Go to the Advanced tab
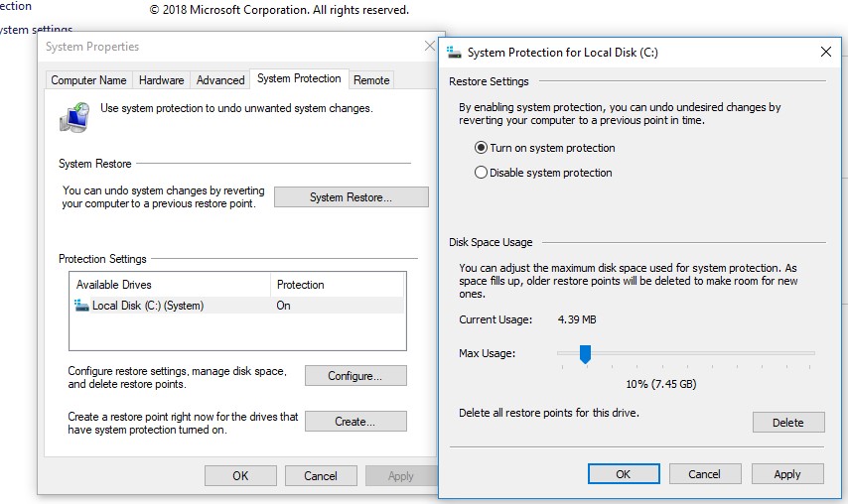Image resolution: width=848 pixels, height=504 pixels. pyautogui.click(x=219, y=80)
